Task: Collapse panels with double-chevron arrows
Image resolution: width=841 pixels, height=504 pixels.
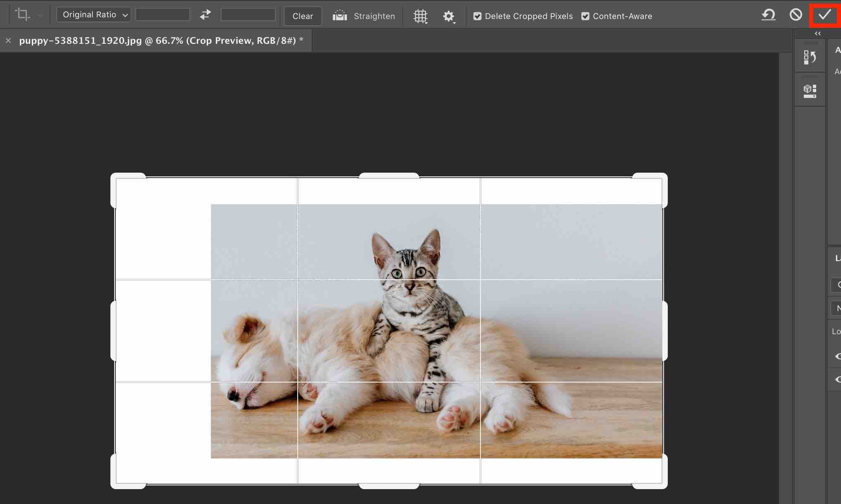Action: click(x=817, y=33)
